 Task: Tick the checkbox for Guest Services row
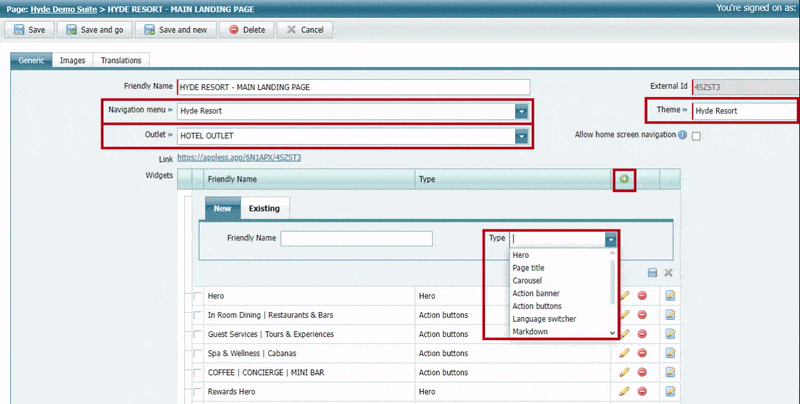[197, 334]
